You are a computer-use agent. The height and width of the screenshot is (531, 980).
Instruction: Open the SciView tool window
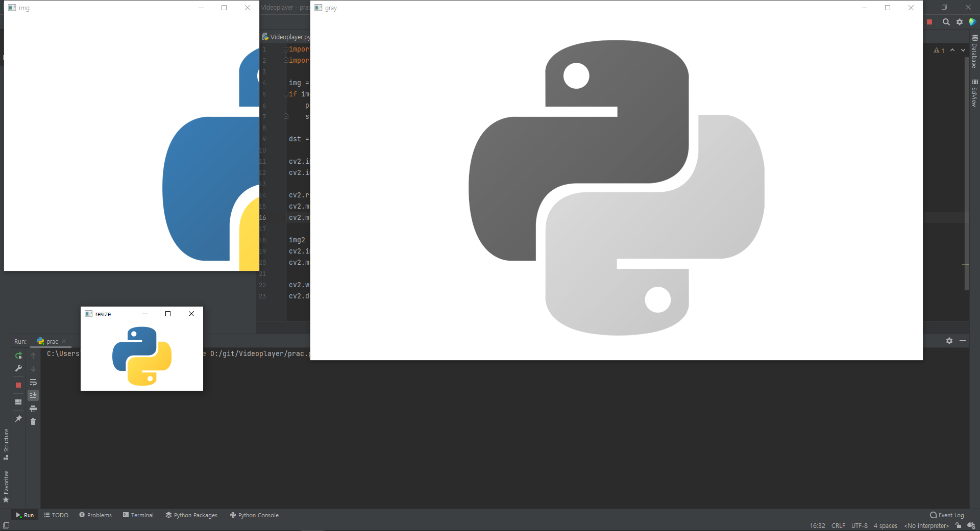click(974, 93)
